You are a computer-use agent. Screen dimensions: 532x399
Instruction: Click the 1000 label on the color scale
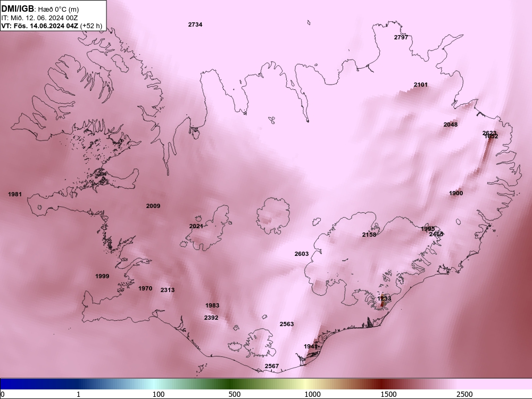[312, 394]
